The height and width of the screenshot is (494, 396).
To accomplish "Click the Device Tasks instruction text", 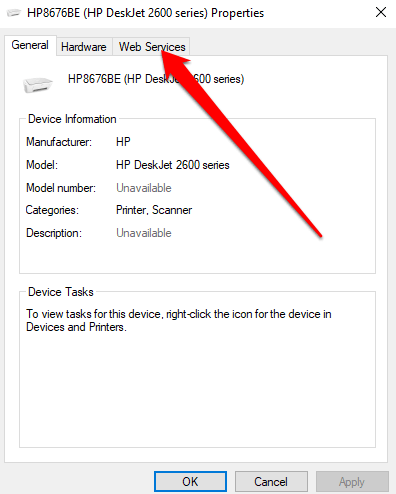I will pos(179,320).
